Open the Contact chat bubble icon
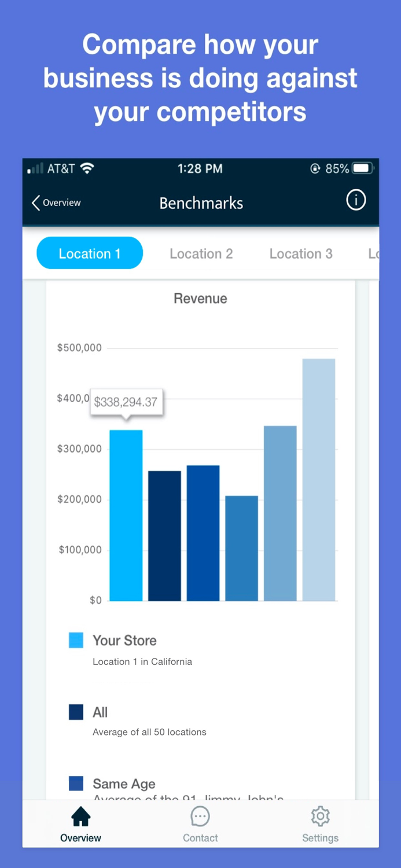This screenshot has height=868, width=401. pos(200,816)
